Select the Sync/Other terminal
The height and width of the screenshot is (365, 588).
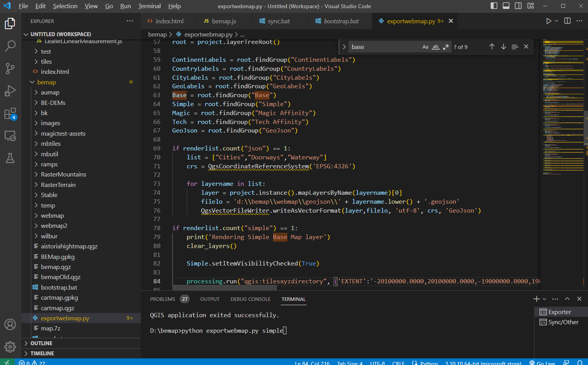(561, 322)
